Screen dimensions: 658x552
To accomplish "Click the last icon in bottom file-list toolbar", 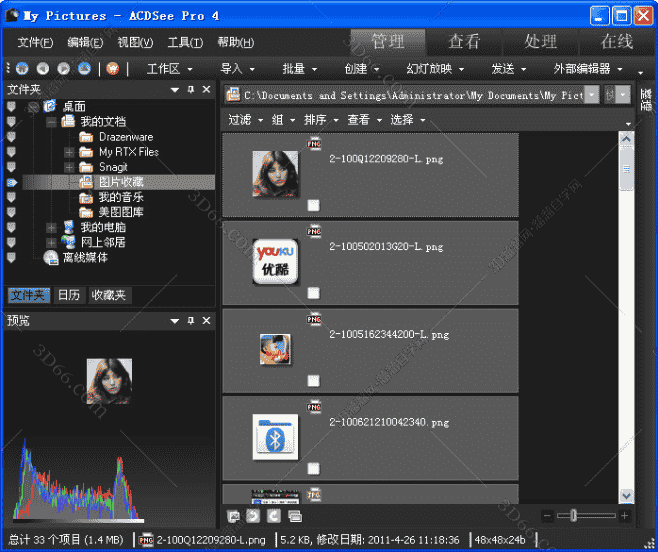I will [295, 516].
